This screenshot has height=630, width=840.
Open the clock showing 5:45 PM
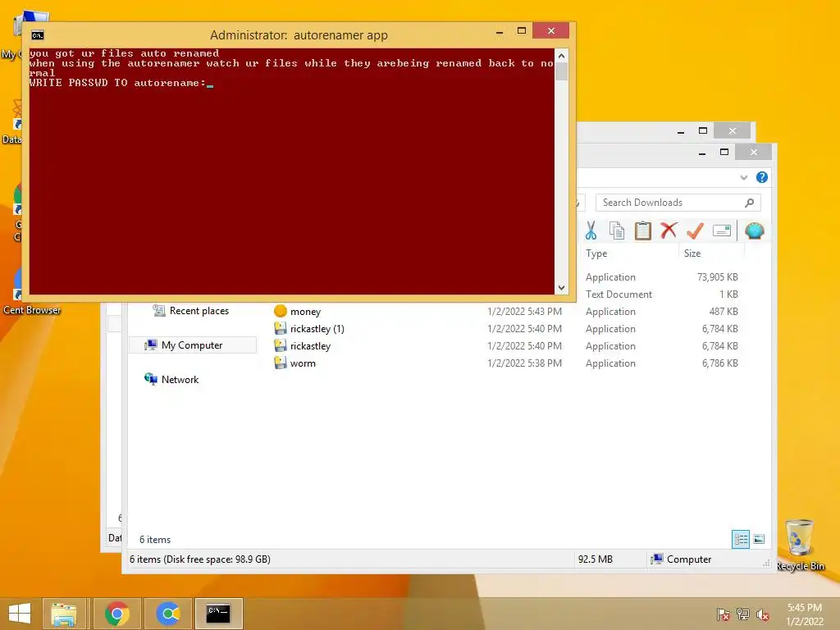tap(805, 614)
